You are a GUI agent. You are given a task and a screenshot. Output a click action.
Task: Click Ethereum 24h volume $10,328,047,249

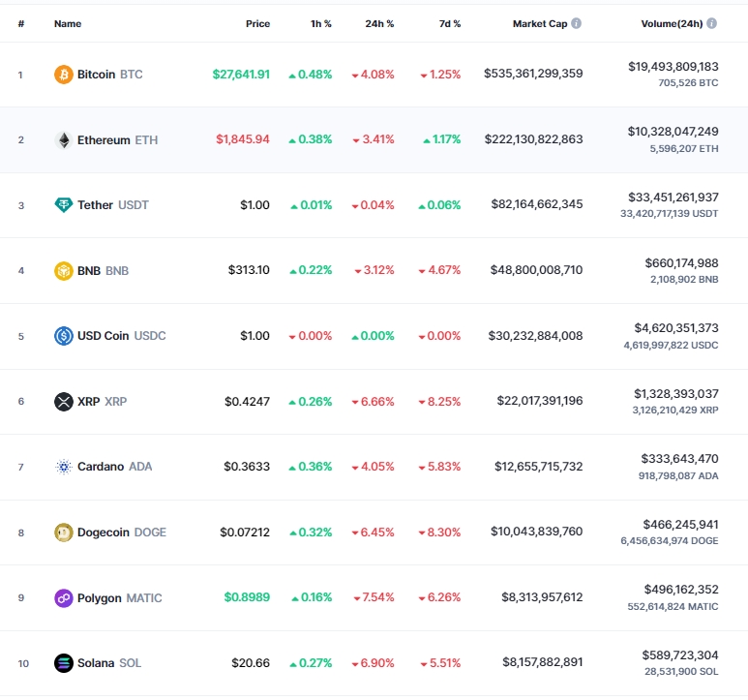[673, 132]
